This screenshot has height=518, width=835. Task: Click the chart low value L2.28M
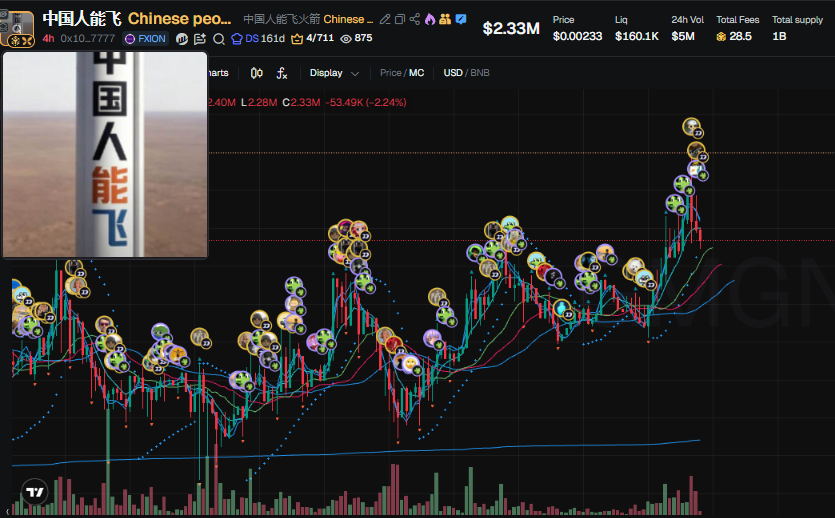pyautogui.click(x=259, y=102)
